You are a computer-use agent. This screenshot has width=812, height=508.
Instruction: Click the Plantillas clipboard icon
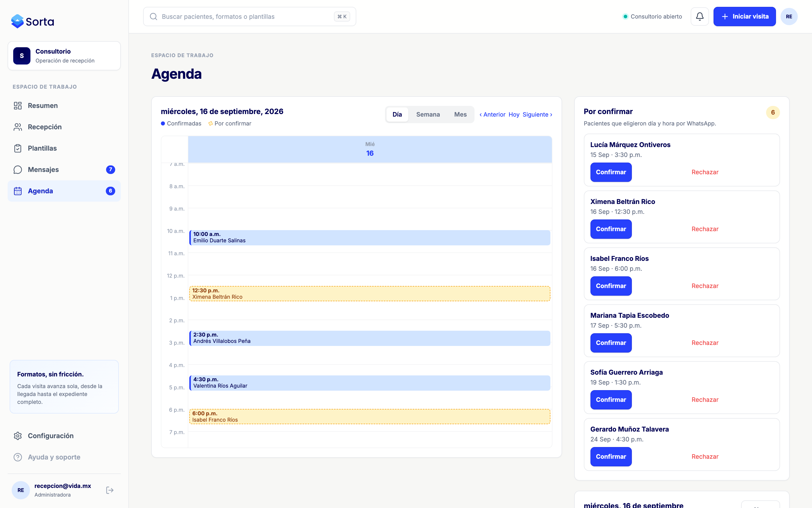(x=18, y=148)
